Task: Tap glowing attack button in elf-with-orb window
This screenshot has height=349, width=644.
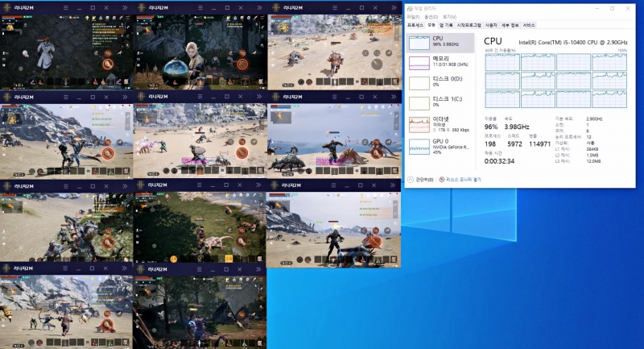Action: click(242, 64)
